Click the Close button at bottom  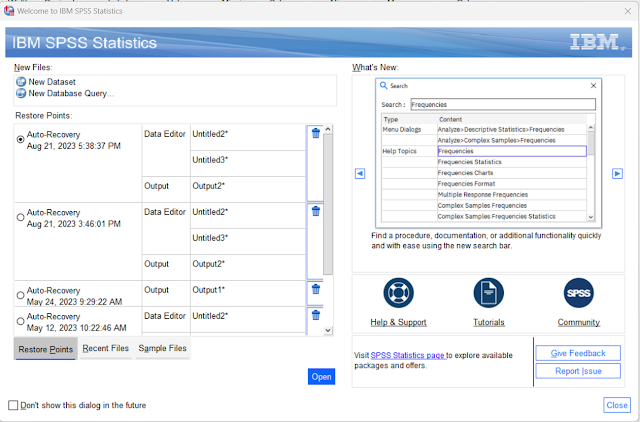pos(617,405)
